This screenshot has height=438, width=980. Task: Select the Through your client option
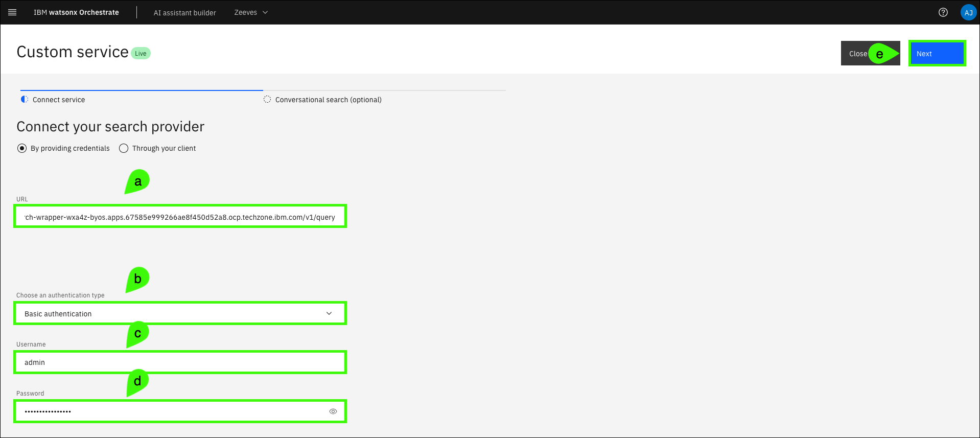124,148
